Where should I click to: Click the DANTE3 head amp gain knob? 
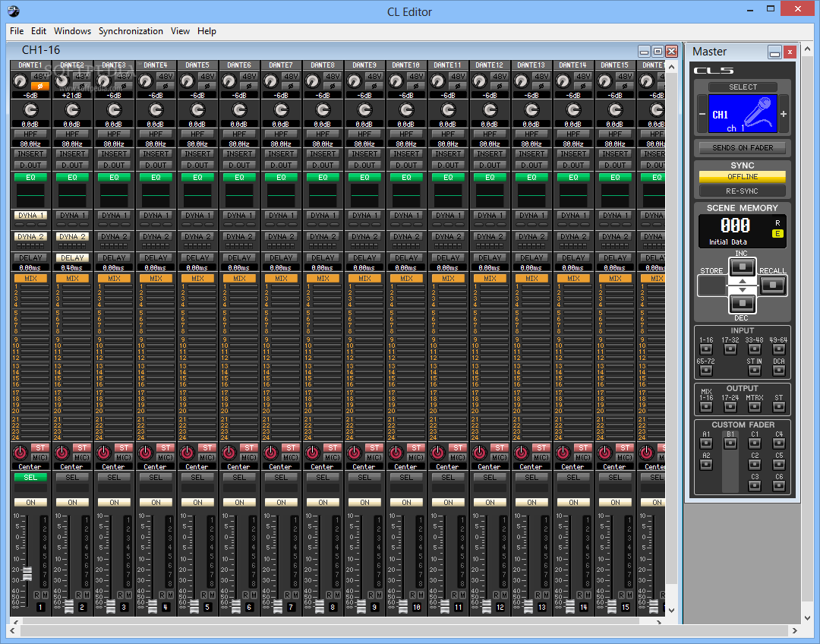coord(103,81)
